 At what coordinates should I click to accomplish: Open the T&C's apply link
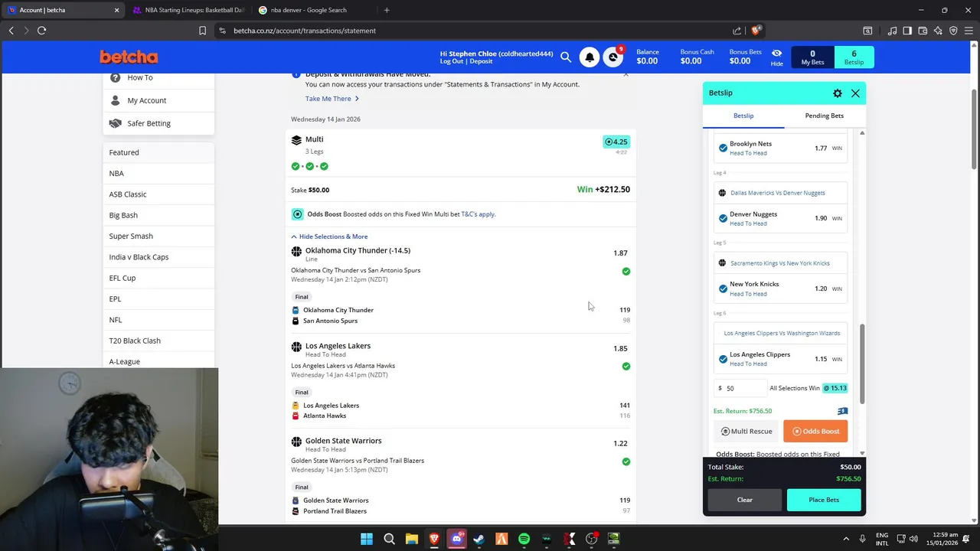(x=478, y=214)
